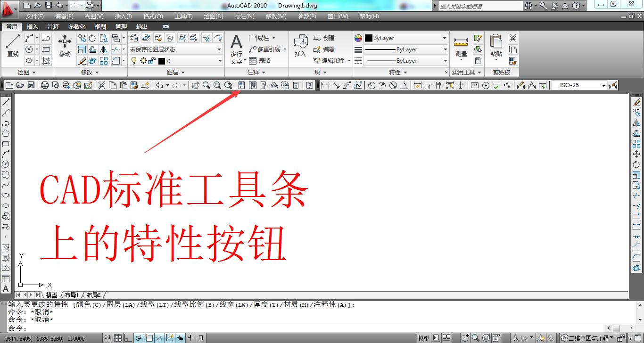Switch to the 插入 ribbon tab
644x343 pixels.
click(33, 26)
